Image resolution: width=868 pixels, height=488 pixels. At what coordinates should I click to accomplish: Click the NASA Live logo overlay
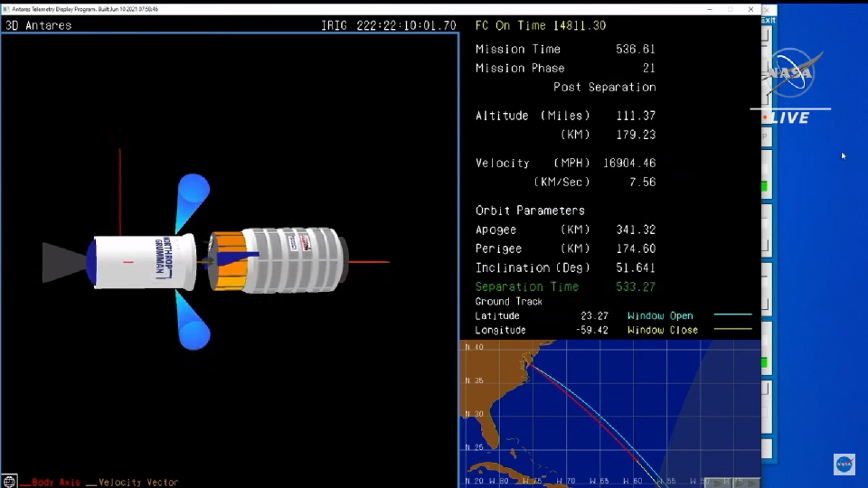click(792, 87)
